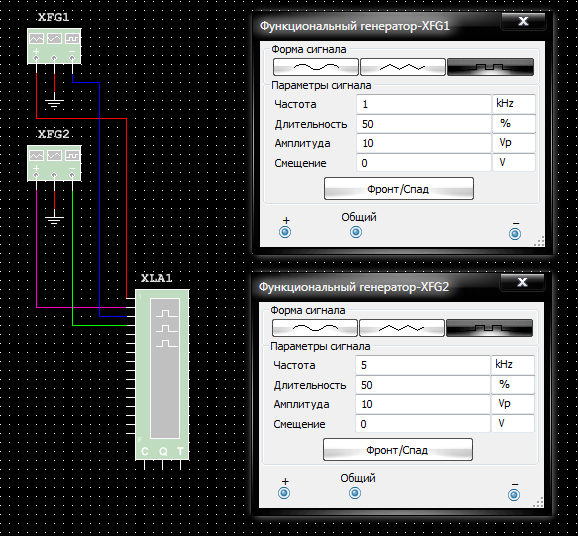Toggle the plus terminal in XFG1 panel

[x=285, y=232]
